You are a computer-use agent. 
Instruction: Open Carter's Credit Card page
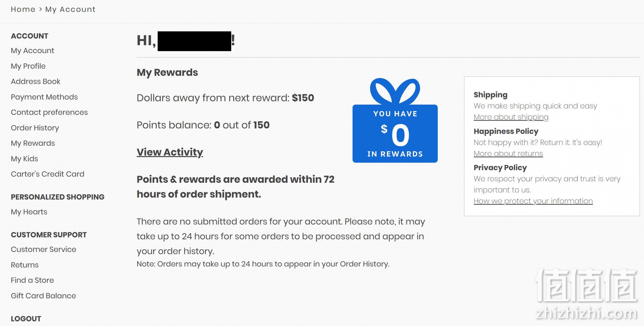[x=48, y=174]
